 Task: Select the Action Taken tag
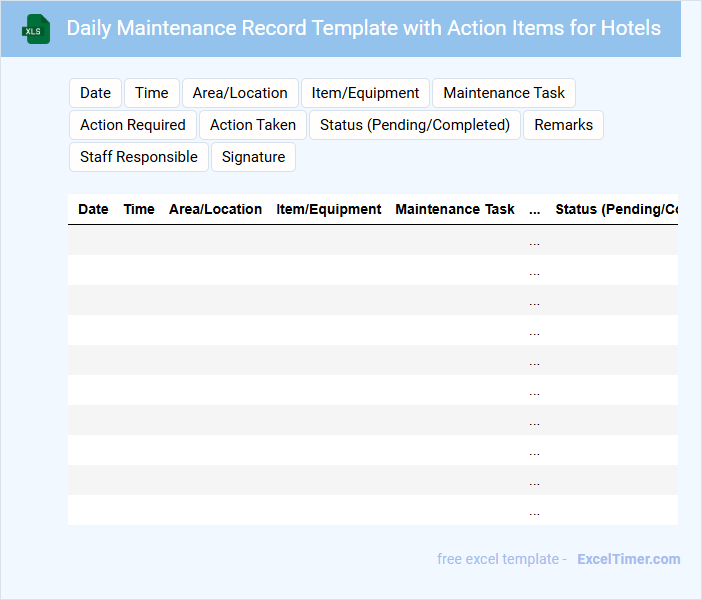coord(253,125)
